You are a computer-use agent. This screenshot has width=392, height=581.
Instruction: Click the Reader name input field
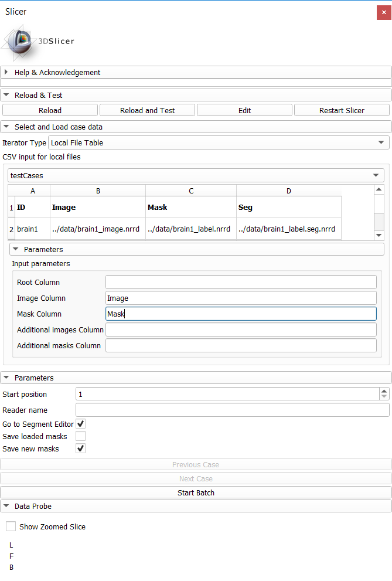tap(233, 409)
